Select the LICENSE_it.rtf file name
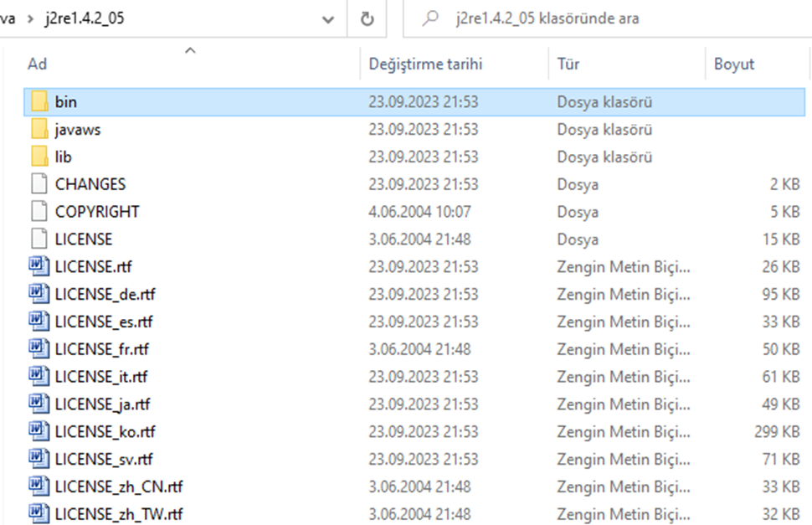812x525 pixels. (101, 376)
